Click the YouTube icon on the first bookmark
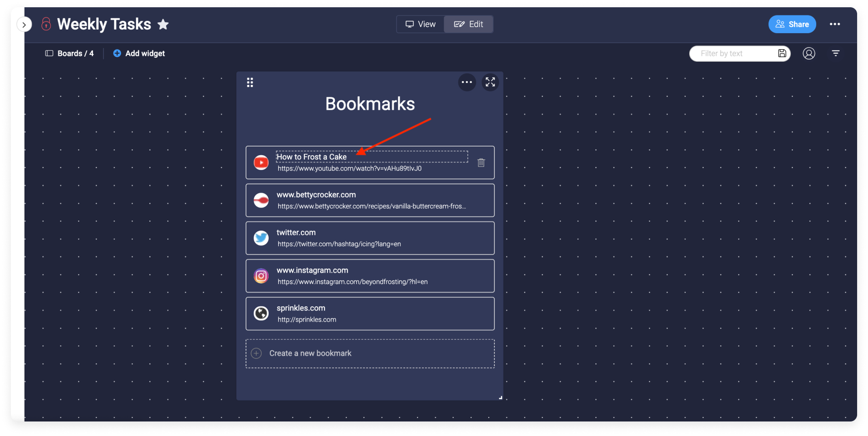The height and width of the screenshot is (436, 868). (x=261, y=162)
